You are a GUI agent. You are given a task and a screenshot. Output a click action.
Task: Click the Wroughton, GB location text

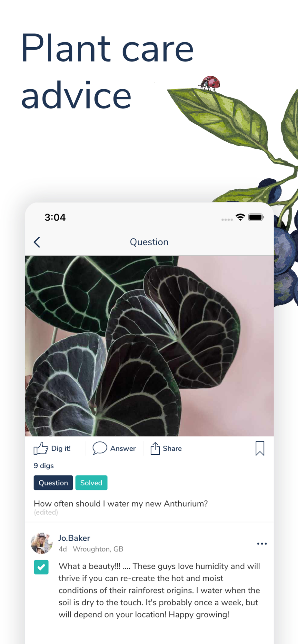tap(98, 549)
